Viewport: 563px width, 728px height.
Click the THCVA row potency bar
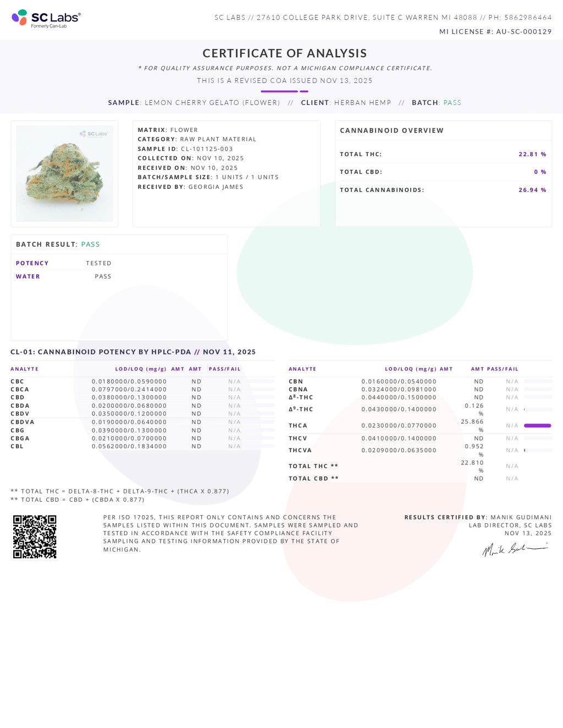[538, 450]
